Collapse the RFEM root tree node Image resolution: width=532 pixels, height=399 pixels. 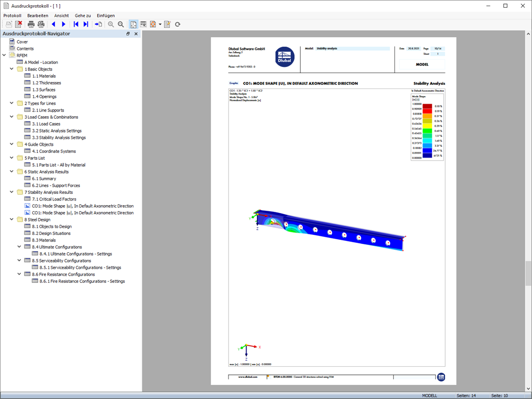pyautogui.click(x=4, y=55)
